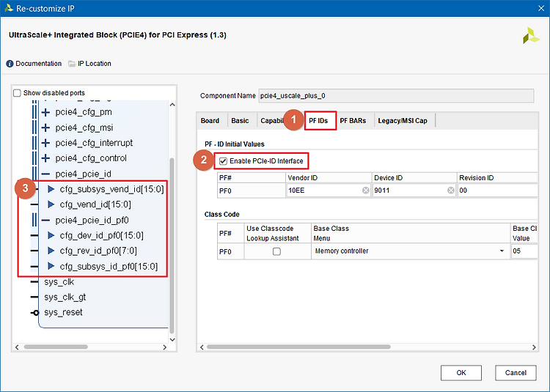This screenshot has height=392, width=550.
Task: Collapse the pcie4_pcie_id interface
Action: pyautogui.click(x=45, y=174)
